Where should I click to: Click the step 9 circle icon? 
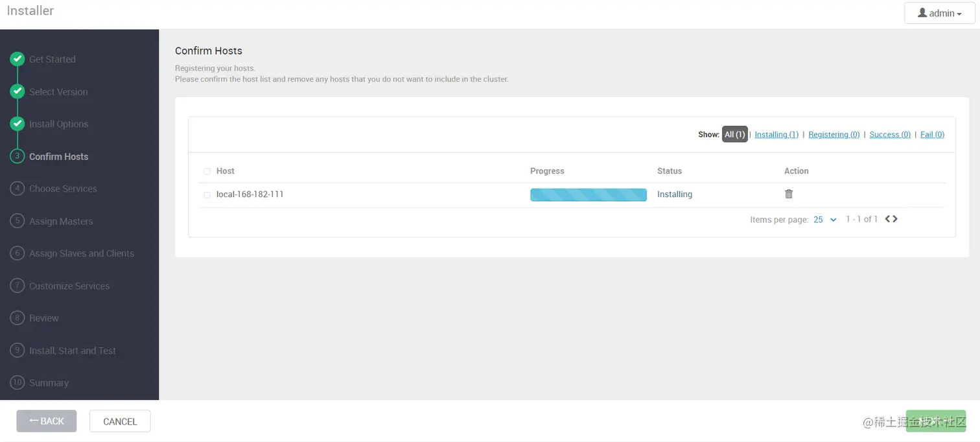click(x=17, y=351)
